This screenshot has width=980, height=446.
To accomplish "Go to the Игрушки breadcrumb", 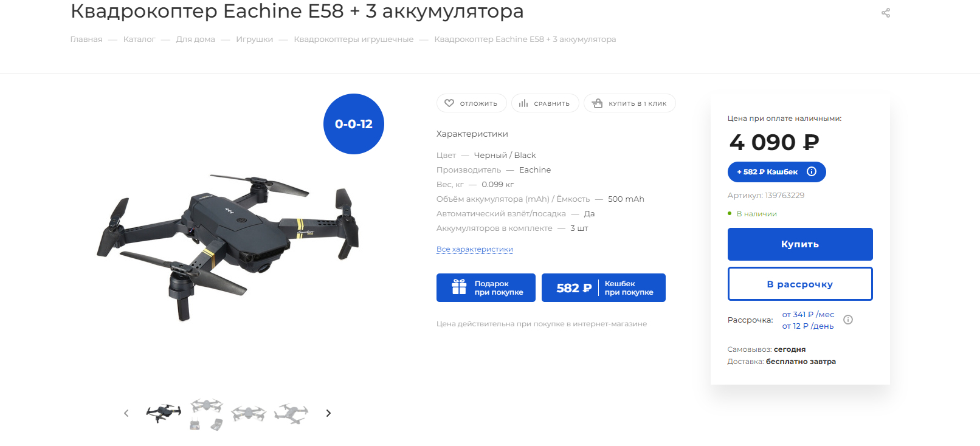I will pos(254,39).
